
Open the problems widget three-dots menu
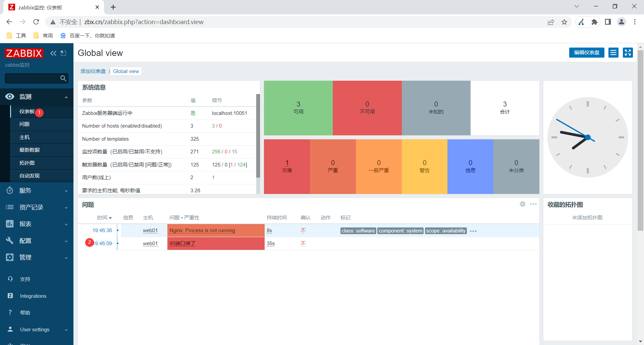click(533, 204)
